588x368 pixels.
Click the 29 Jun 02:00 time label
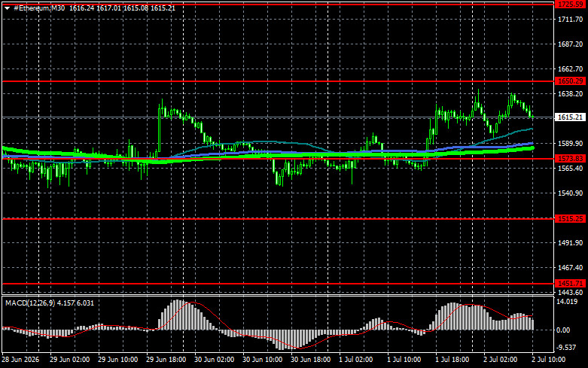point(70,360)
